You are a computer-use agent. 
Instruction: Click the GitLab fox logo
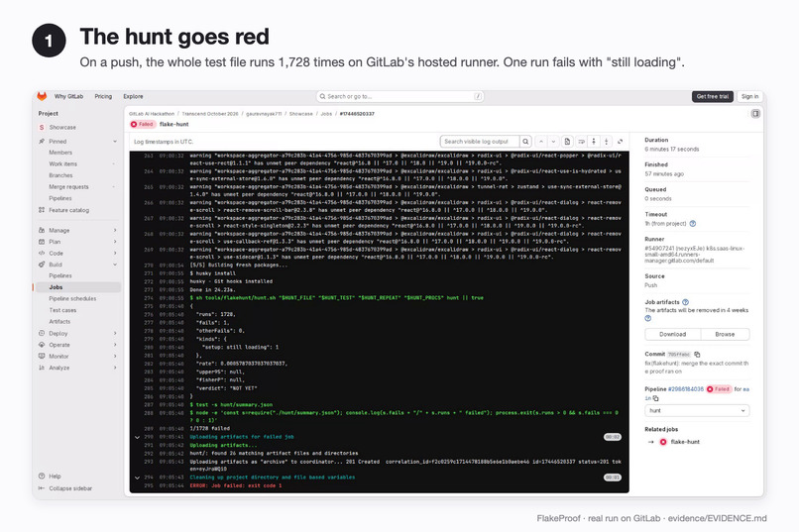point(42,96)
